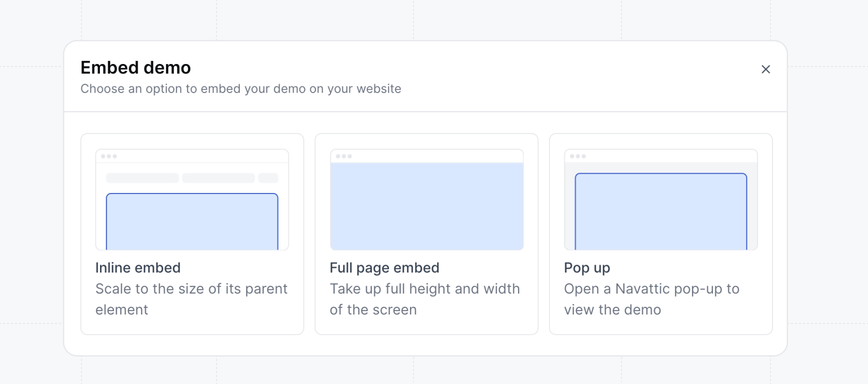
Task: Choose the Pop up title
Action: pyautogui.click(x=587, y=267)
